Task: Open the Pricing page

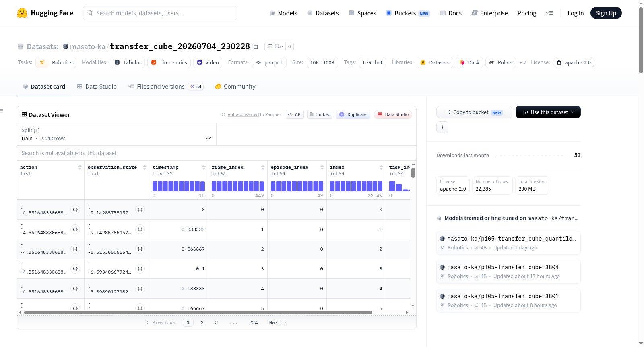Action: pos(527,13)
